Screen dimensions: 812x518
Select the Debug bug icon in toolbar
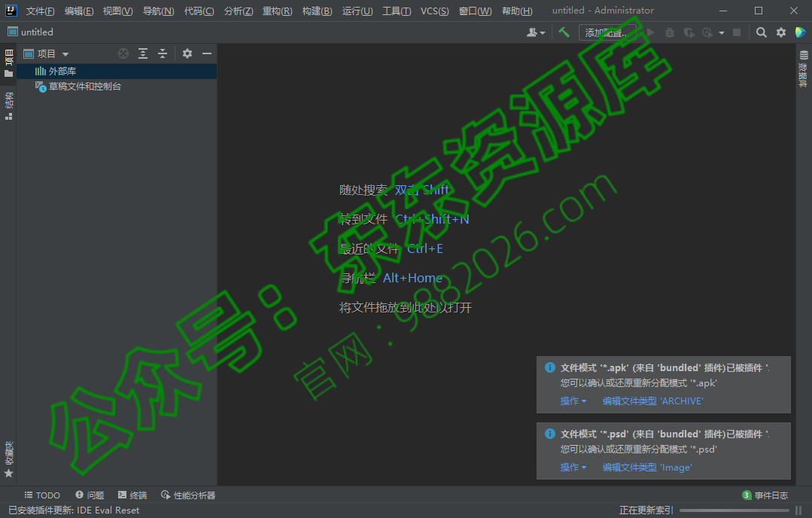[670, 32]
